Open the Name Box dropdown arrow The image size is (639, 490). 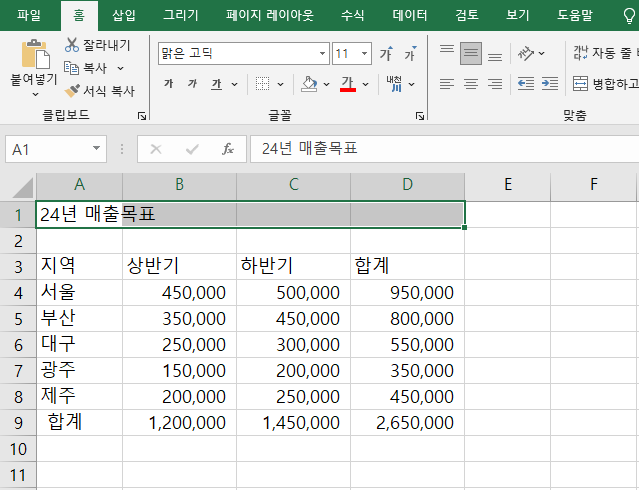pos(97,148)
